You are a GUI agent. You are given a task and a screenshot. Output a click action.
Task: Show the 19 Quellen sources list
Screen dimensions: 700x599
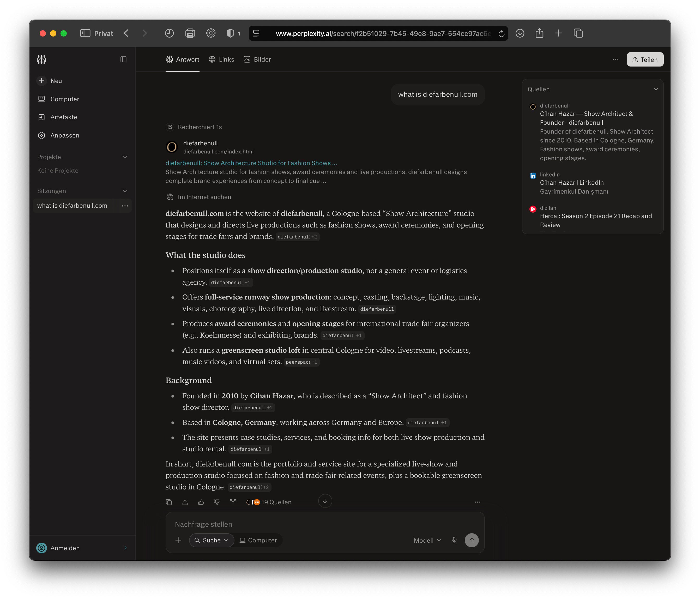pyautogui.click(x=269, y=502)
